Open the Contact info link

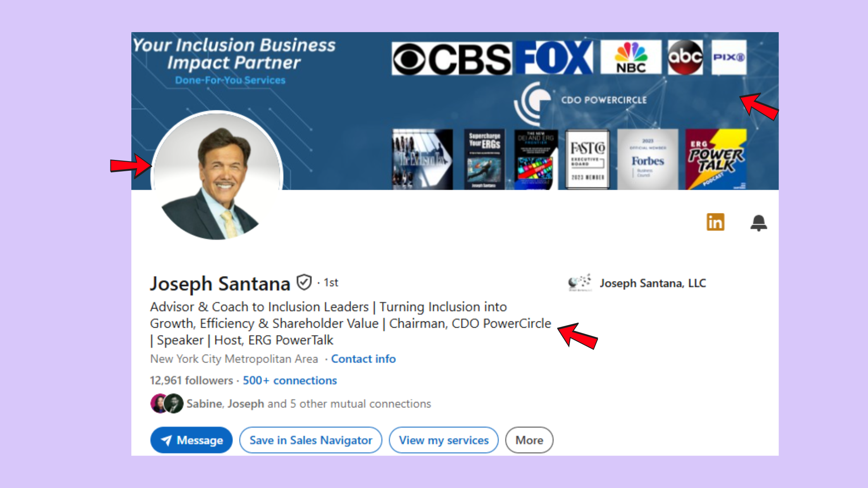coord(363,359)
